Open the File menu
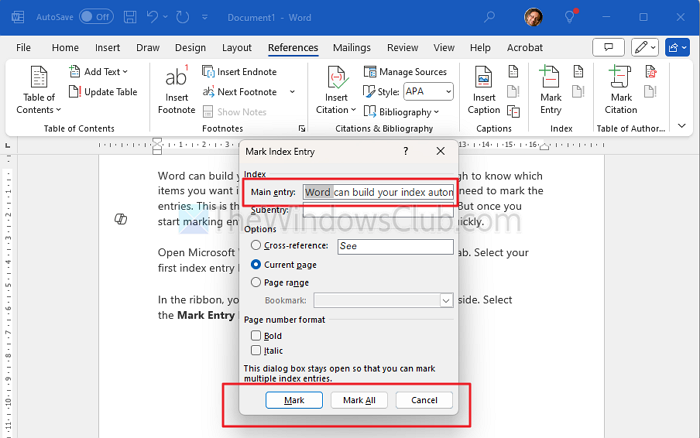 click(23, 47)
